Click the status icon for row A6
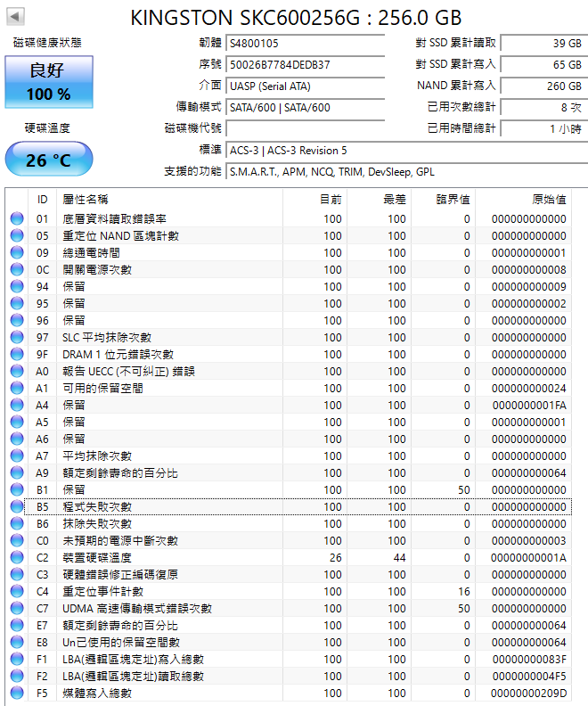 pyautogui.click(x=17, y=439)
